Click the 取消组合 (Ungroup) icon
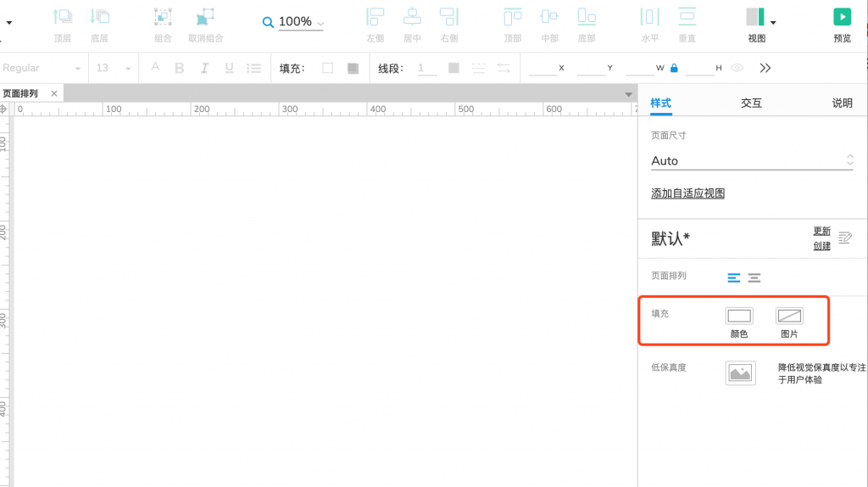Viewport: 868px width, 487px height. click(x=205, y=17)
